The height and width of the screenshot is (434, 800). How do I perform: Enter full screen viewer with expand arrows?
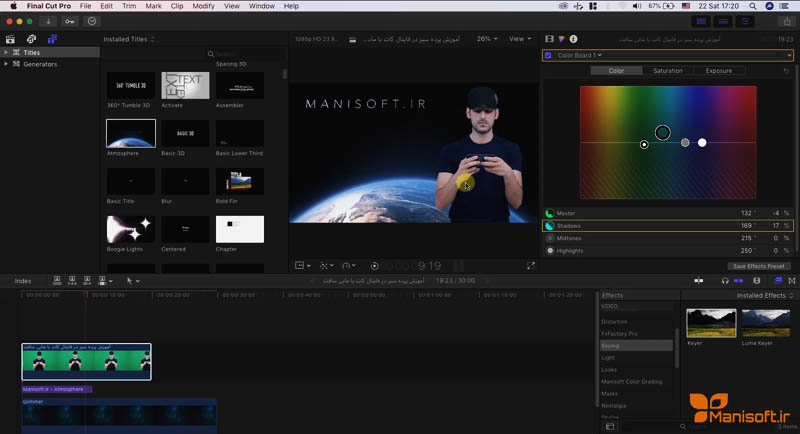[531, 266]
